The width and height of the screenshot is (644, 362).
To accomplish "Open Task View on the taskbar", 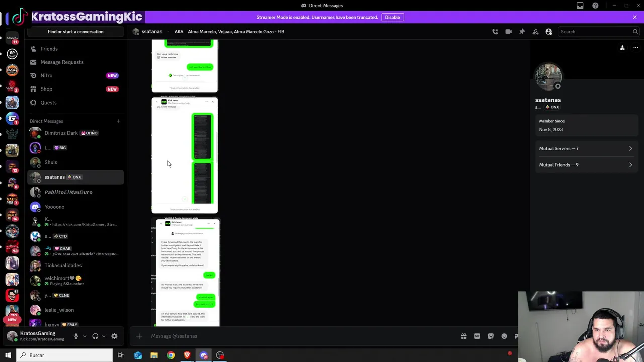I will point(121,355).
